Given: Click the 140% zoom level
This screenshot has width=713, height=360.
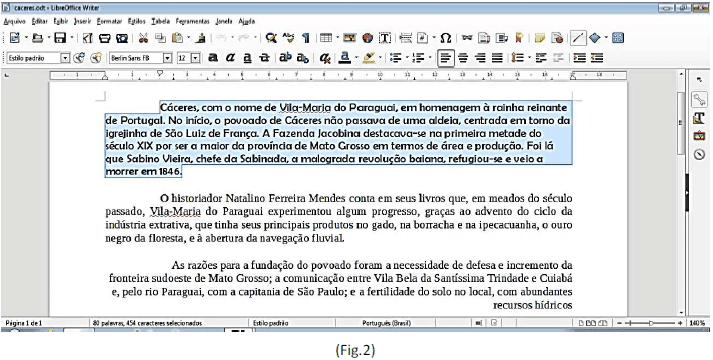Looking at the screenshot, I should pos(697,323).
